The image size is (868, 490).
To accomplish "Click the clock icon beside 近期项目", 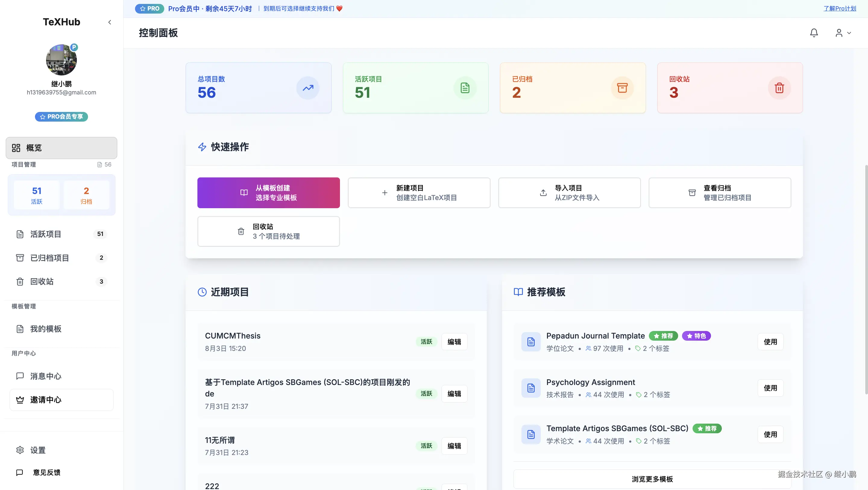I will 202,292.
